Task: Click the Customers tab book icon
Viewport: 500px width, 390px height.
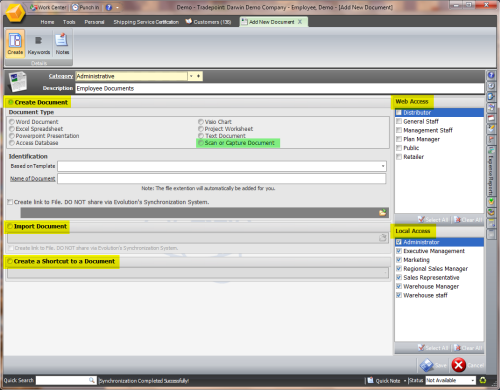Action: tap(189, 22)
